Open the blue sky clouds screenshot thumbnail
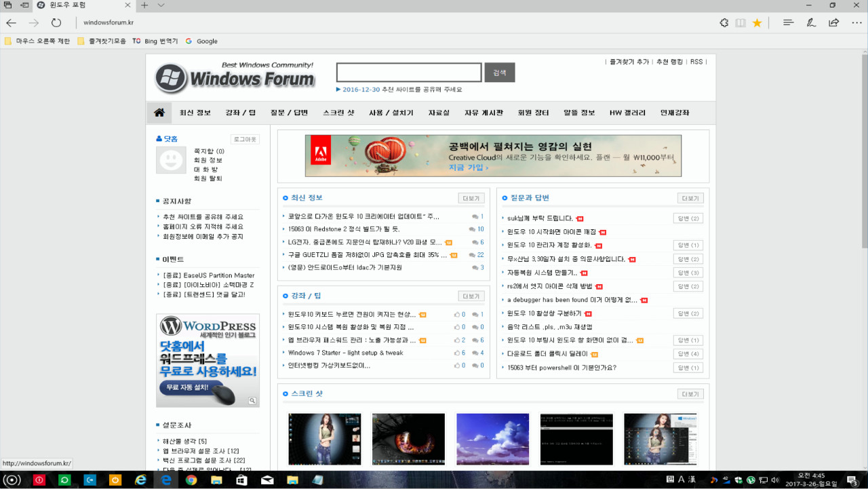The image size is (868, 489). pyautogui.click(x=492, y=439)
